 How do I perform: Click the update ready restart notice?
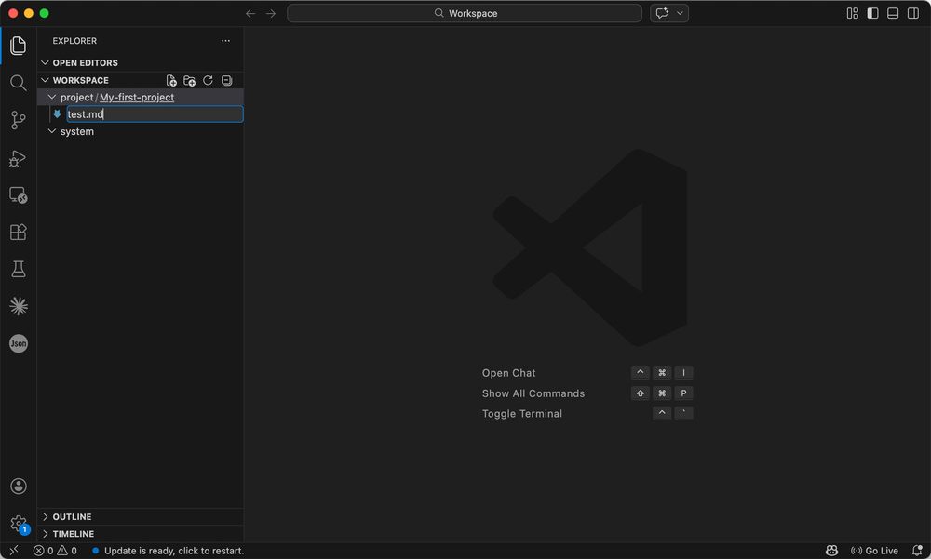click(x=173, y=551)
